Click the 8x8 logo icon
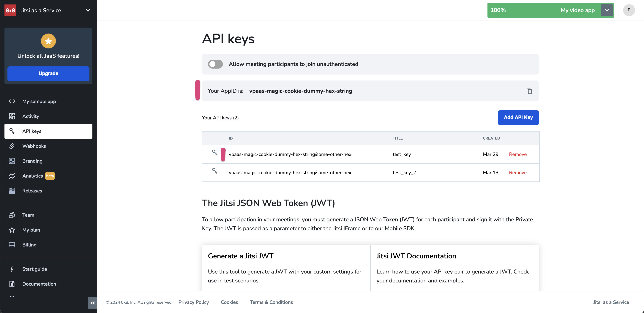This screenshot has height=313, width=644. pyautogui.click(x=10, y=10)
